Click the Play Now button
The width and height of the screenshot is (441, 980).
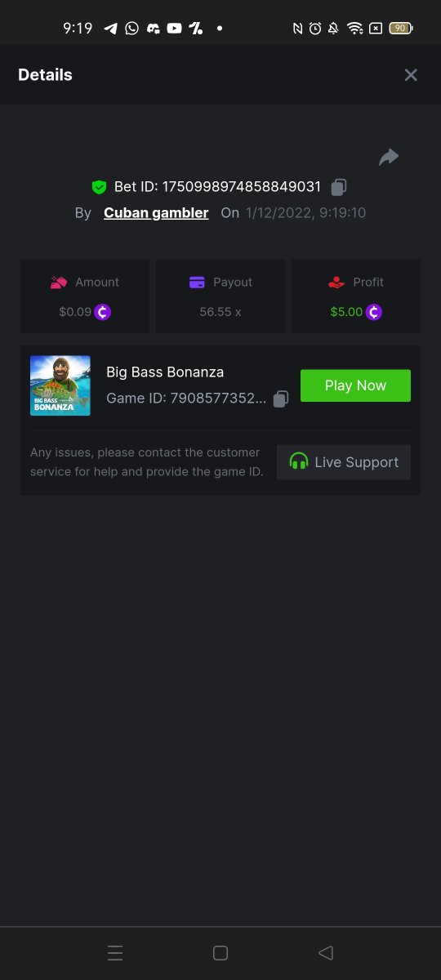(355, 385)
